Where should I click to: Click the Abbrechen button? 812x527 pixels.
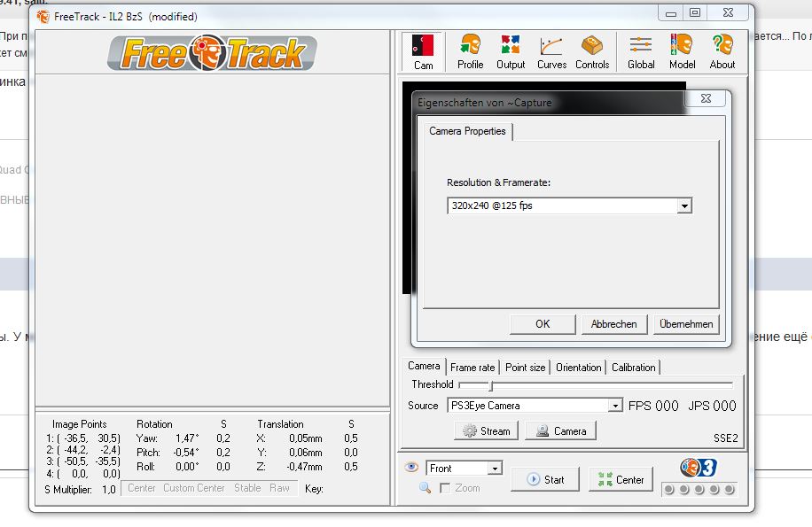tap(614, 324)
